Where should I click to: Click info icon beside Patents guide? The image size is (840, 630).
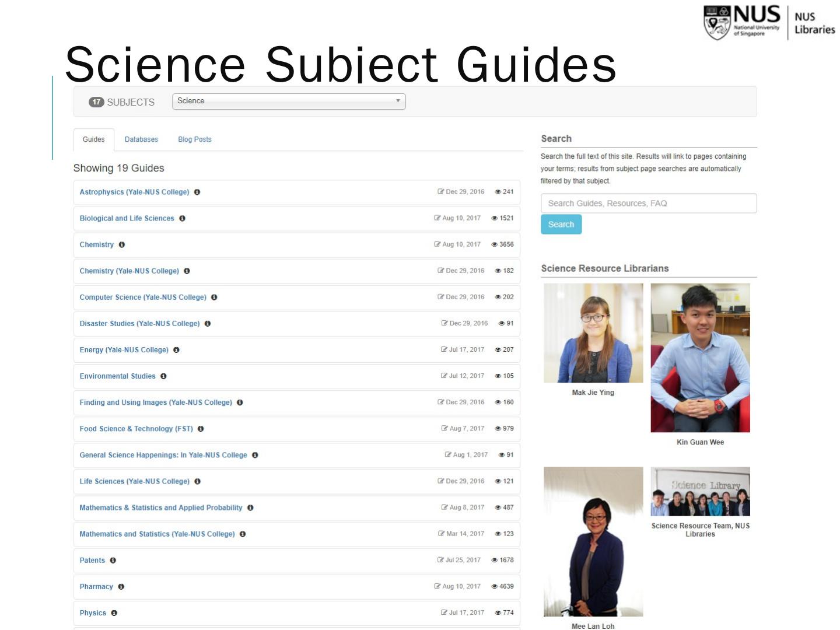click(x=113, y=560)
